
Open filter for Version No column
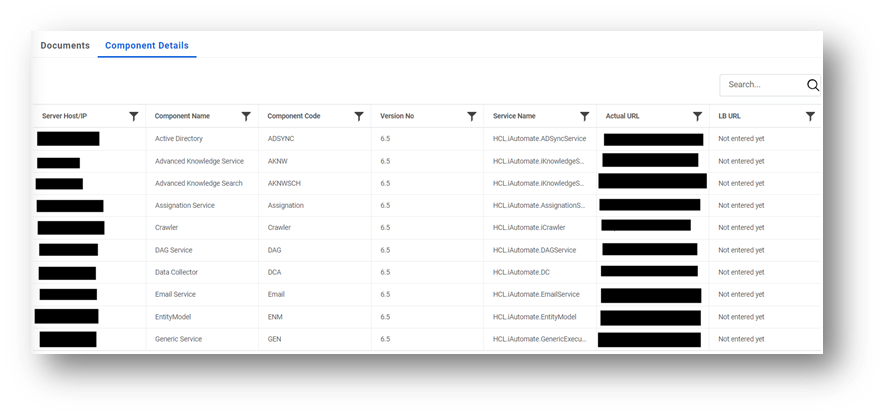[472, 116]
